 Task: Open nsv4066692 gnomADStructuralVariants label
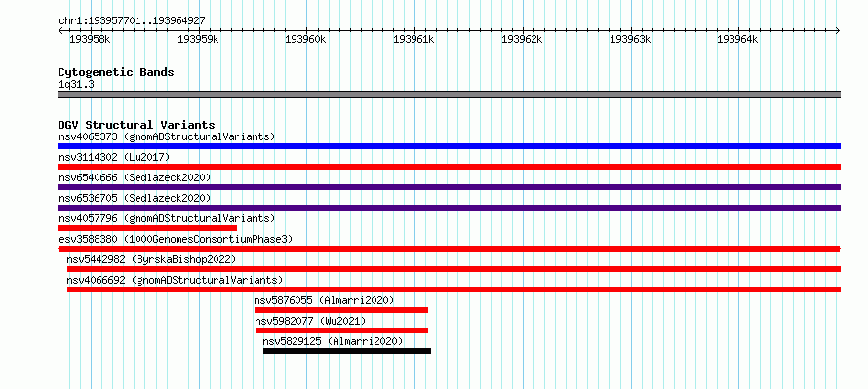click(x=175, y=280)
